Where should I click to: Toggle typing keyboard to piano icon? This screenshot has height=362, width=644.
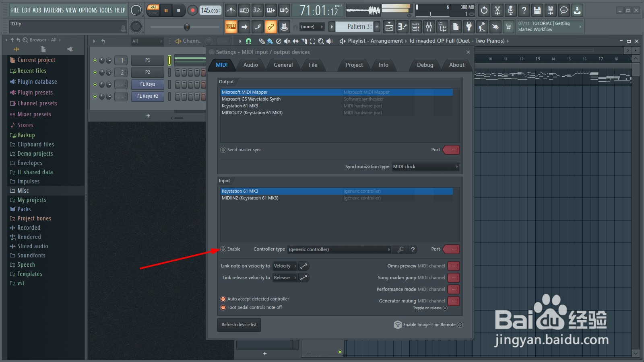point(231,27)
